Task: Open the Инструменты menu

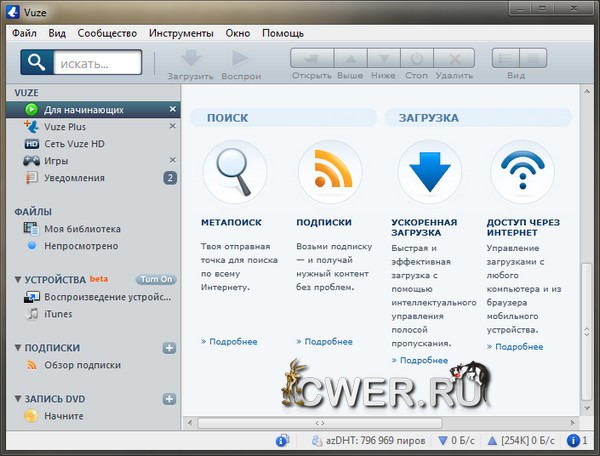Action: pyautogui.click(x=180, y=33)
